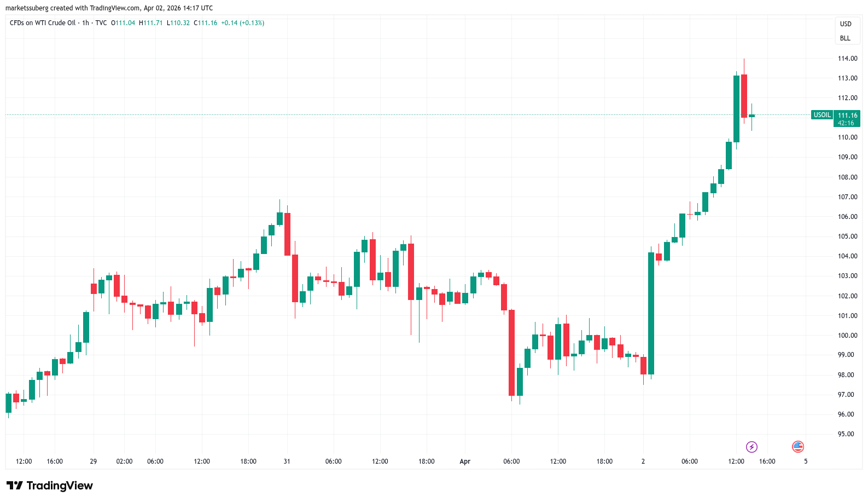The height and width of the screenshot is (502, 868).
Task: Click the '31' date label on time axis
Action: pyautogui.click(x=287, y=461)
